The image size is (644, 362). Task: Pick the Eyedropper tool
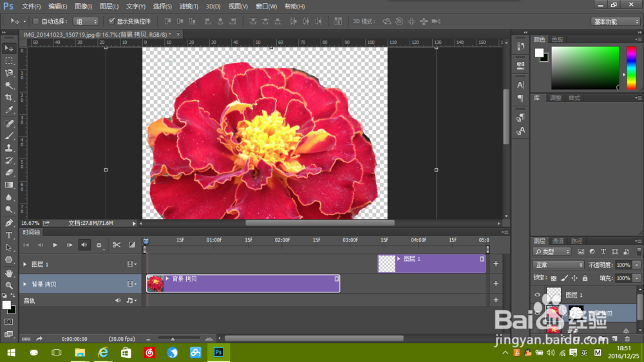pyautogui.click(x=9, y=110)
